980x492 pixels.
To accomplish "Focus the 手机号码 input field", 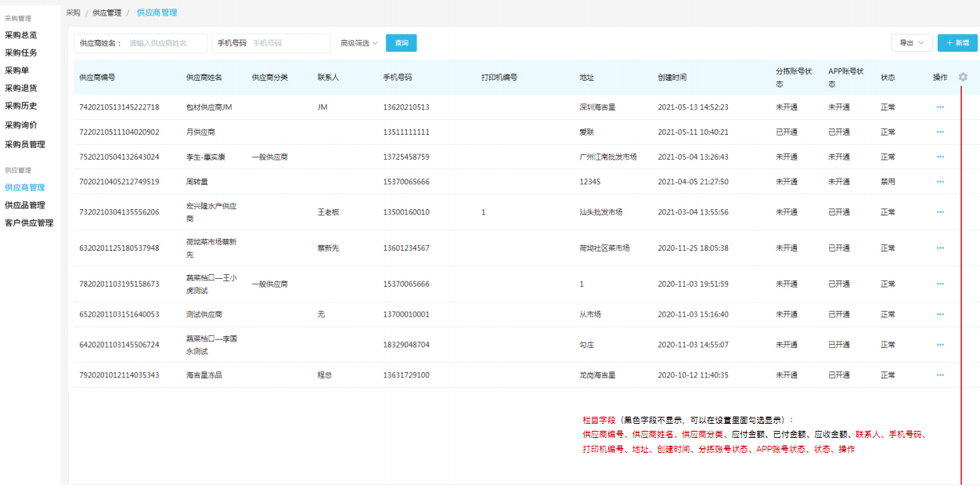I will (289, 43).
